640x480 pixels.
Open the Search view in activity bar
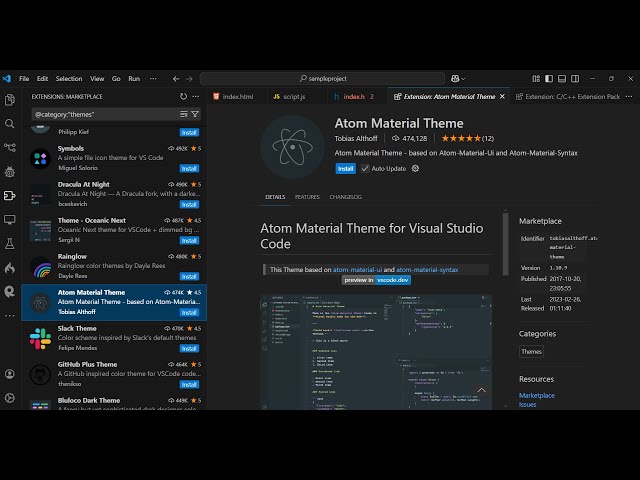pos(10,124)
